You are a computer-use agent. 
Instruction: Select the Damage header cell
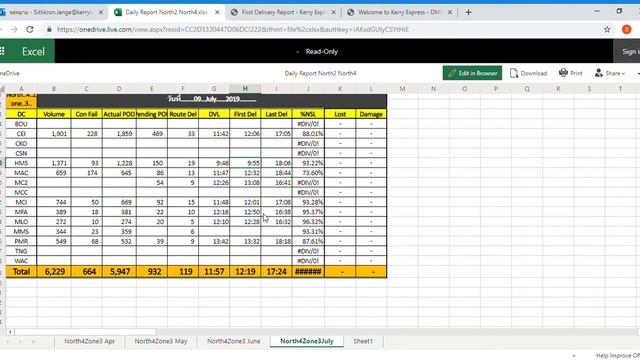[371, 114]
